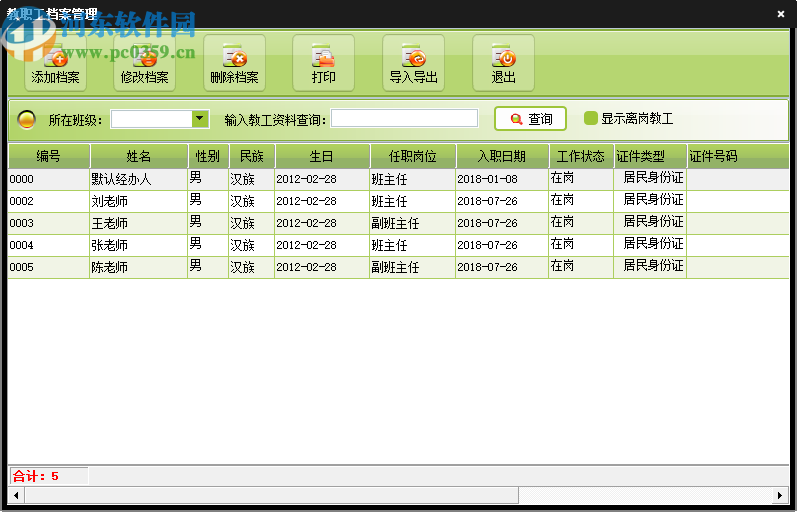Click the horizontal scrollbar thumb
The image size is (797, 512).
coord(271,495)
